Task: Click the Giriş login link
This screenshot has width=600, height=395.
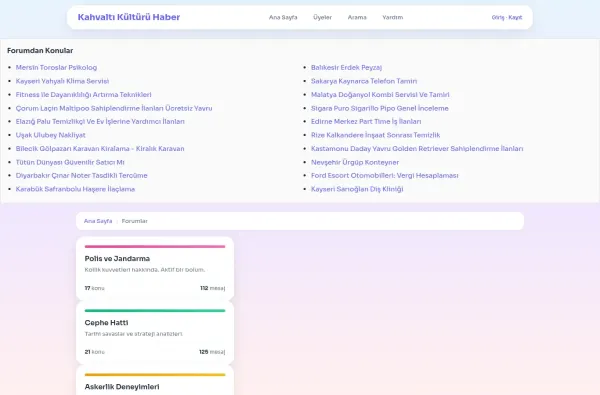Action: pos(498,18)
